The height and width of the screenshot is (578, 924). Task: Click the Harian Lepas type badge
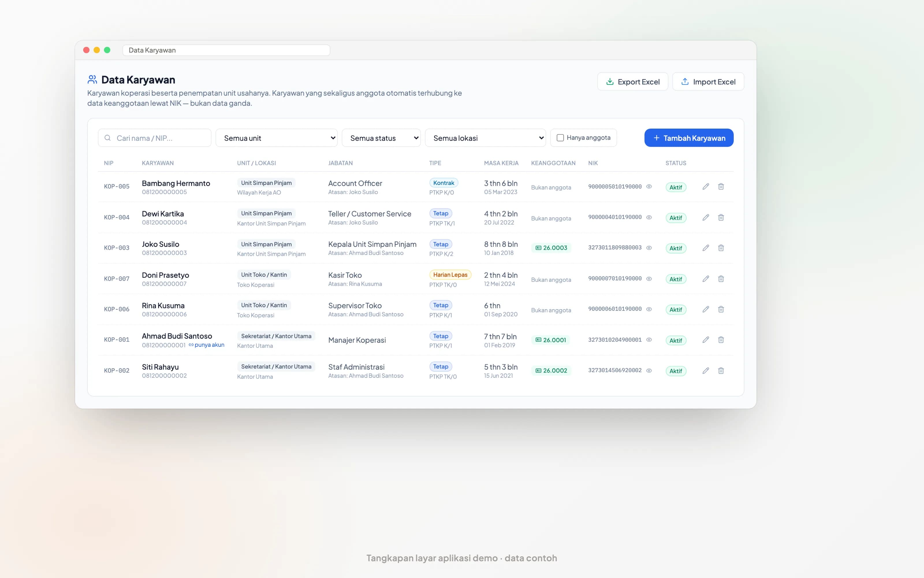pyautogui.click(x=450, y=275)
